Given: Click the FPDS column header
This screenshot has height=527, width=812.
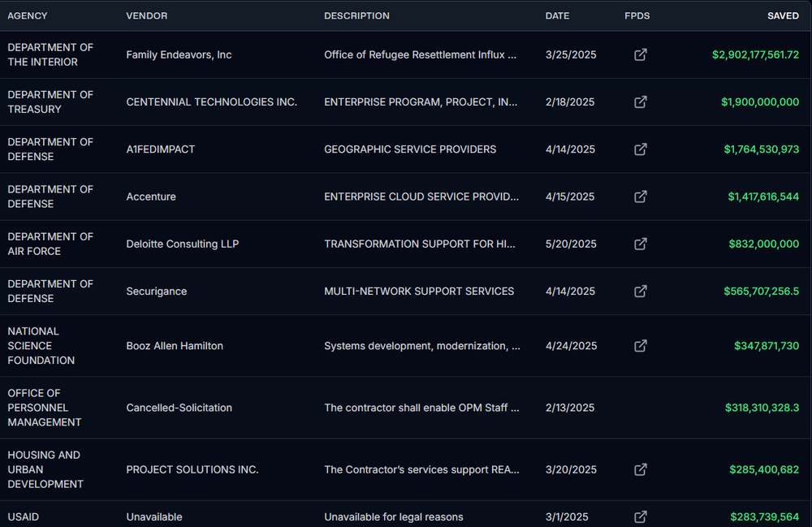Looking at the screenshot, I should pos(637,16).
